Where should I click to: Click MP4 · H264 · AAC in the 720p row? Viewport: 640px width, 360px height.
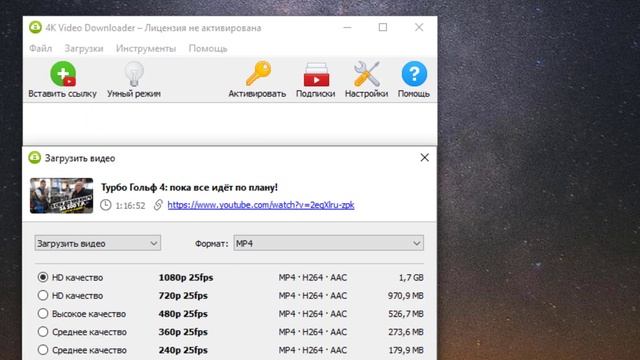point(313,296)
